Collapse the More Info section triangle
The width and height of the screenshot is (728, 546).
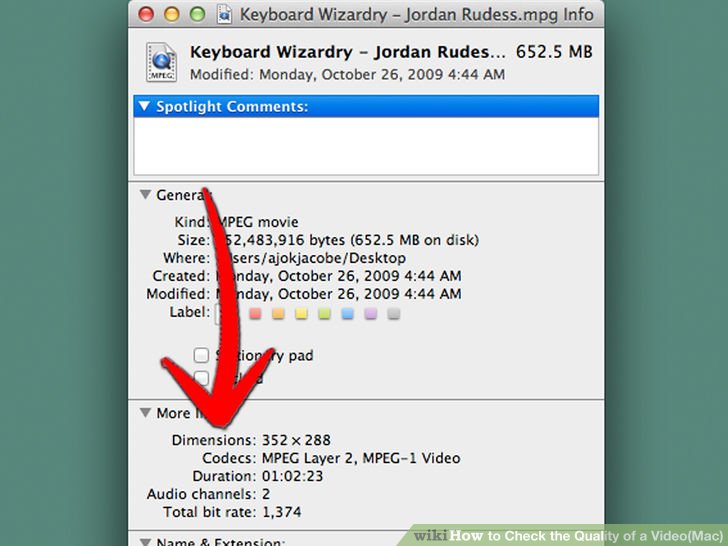(145, 412)
